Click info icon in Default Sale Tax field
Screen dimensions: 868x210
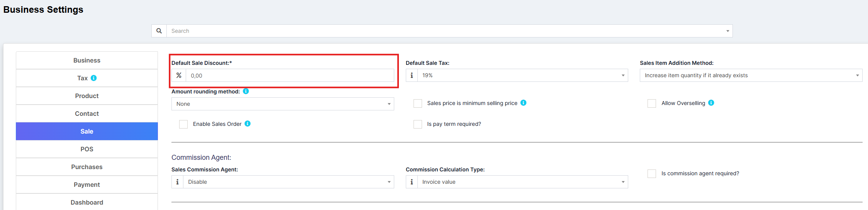pos(412,76)
